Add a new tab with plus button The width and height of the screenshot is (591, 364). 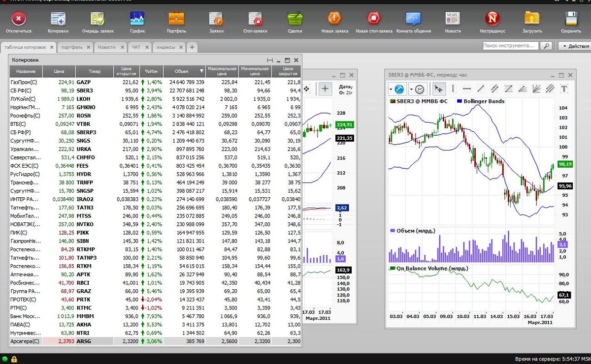[192, 47]
